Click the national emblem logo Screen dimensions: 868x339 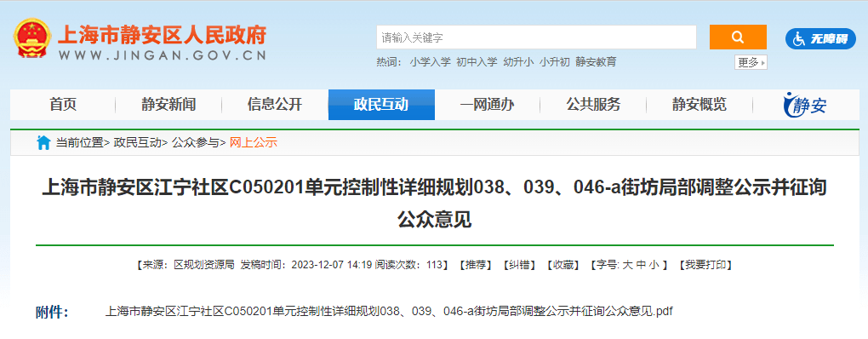click(32, 37)
